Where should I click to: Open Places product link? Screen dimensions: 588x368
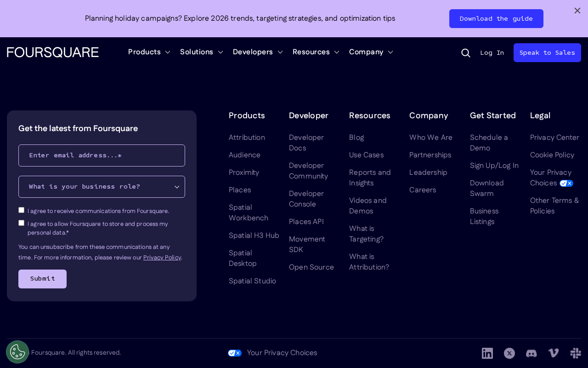pos(240,190)
